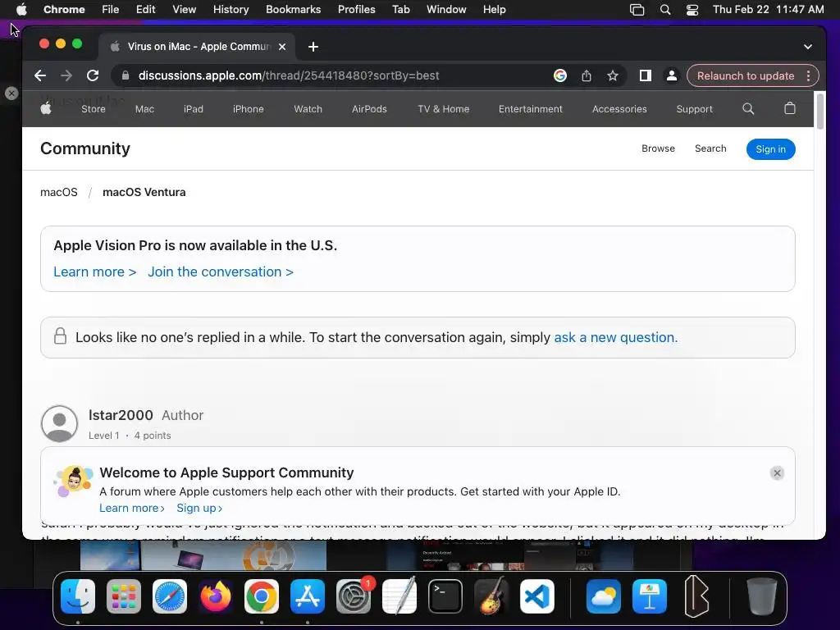Click the Community heading
Image resolution: width=840 pixels, height=630 pixels.
pos(85,148)
